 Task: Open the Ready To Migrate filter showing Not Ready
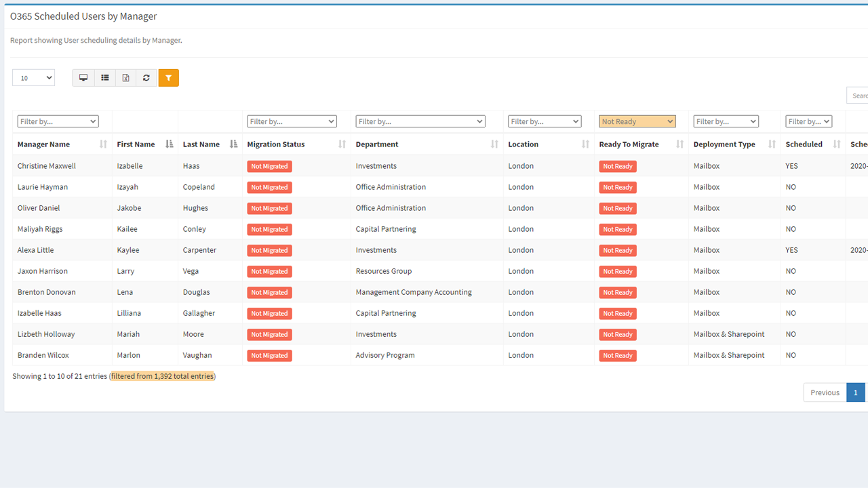point(636,121)
